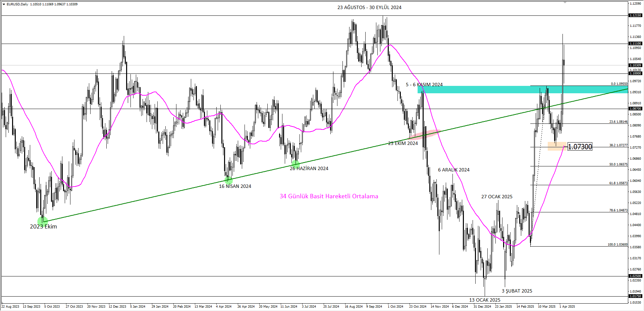This screenshot has width=644, height=311.
Task: Click the '12 Dec 2023' date on time axis
Action: click(x=117, y=307)
